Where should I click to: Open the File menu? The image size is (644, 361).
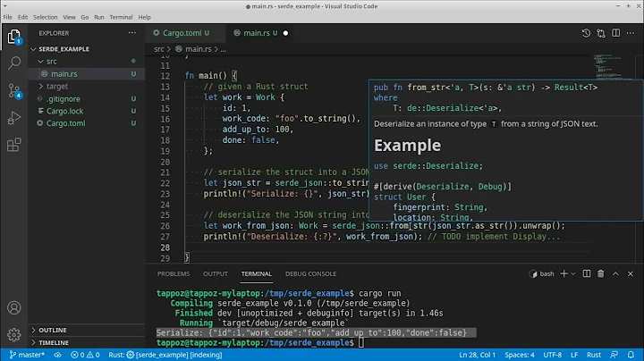7,17
